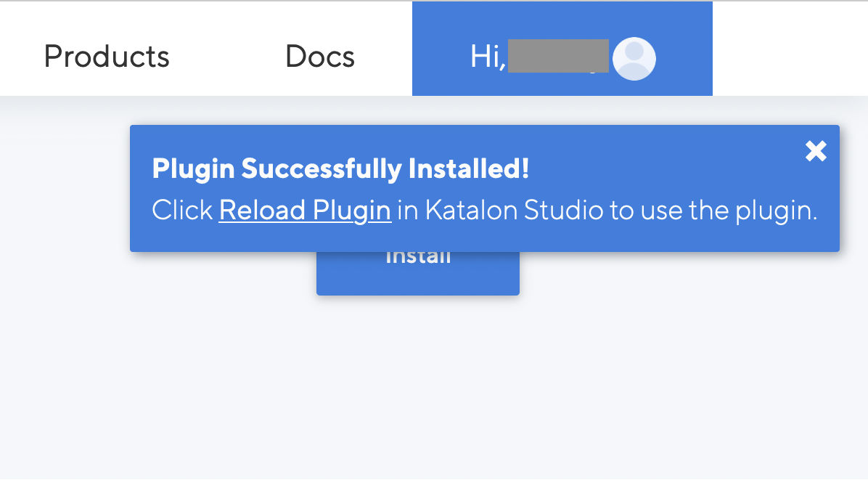Image resolution: width=868 pixels, height=480 pixels.
Task: Click the header gap between Products and Docs
Action: coord(226,57)
